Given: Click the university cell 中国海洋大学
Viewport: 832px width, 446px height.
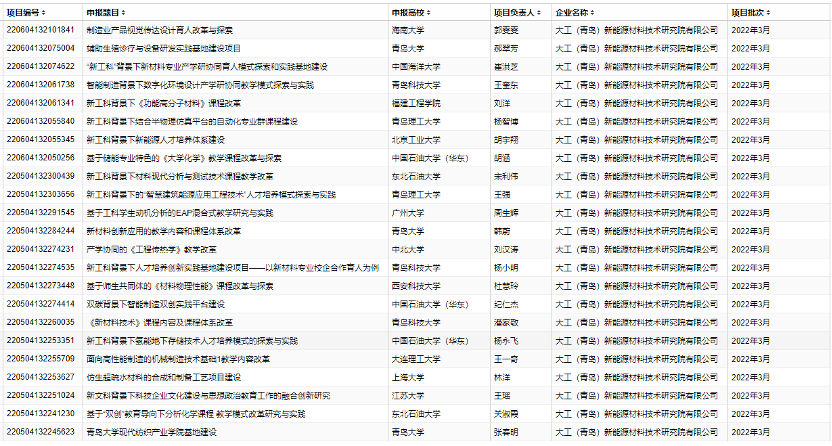Looking at the screenshot, I should 416,67.
